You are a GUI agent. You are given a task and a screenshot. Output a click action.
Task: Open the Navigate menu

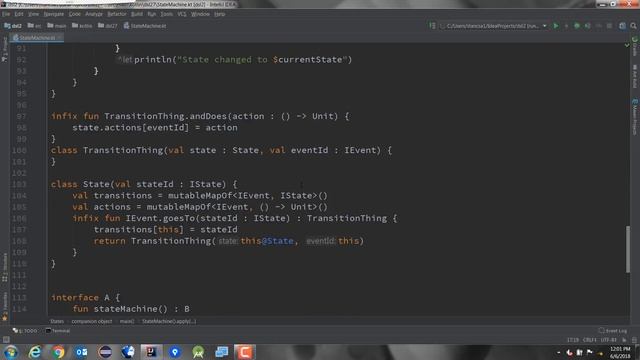coord(53,14)
